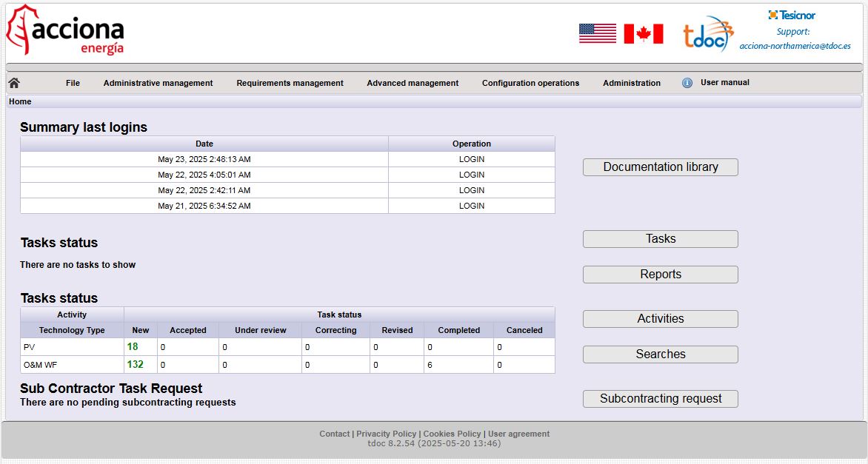Open the Administrative management menu

tap(158, 83)
